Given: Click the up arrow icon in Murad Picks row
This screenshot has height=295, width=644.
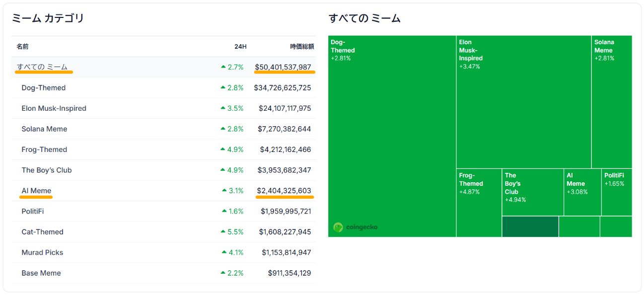Looking at the screenshot, I should (x=223, y=252).
